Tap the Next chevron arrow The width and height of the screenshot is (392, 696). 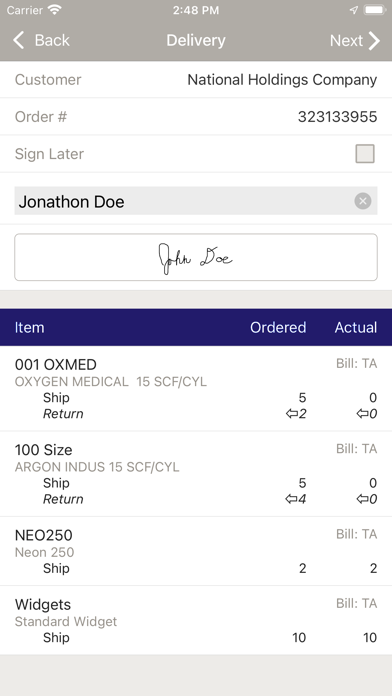pyautogui.click(x=374, y=40)
